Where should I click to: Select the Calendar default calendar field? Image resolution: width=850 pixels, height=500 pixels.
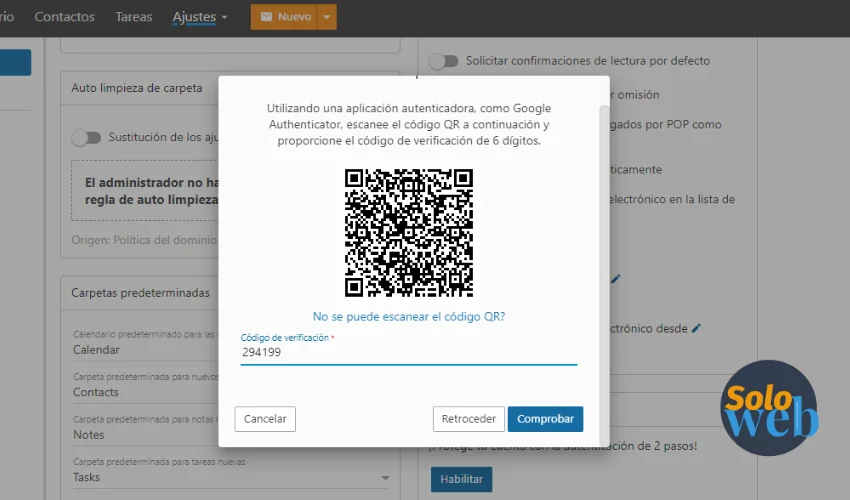point(145,350)
